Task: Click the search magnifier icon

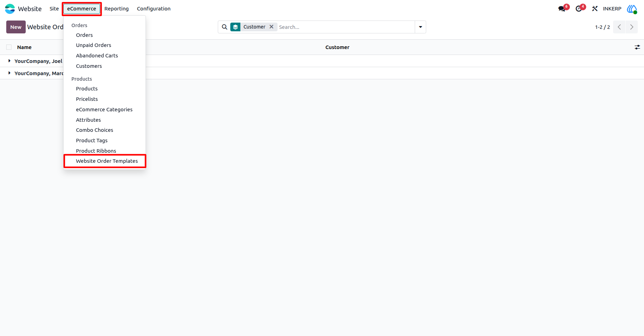Action: click(224, 27)
